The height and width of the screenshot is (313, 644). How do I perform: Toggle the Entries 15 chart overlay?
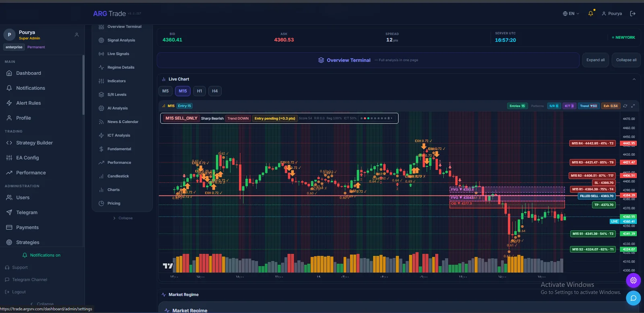coord(517,106)
